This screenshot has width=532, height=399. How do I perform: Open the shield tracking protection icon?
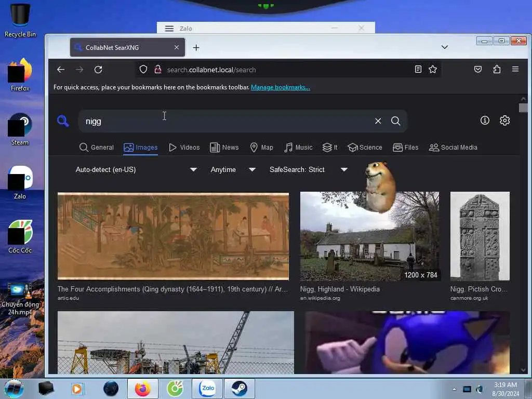click(x=143, y=70)
